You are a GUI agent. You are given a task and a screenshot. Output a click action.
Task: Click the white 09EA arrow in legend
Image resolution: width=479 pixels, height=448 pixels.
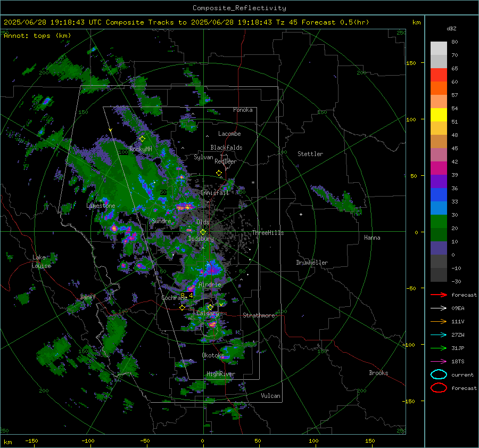(439, 308)
